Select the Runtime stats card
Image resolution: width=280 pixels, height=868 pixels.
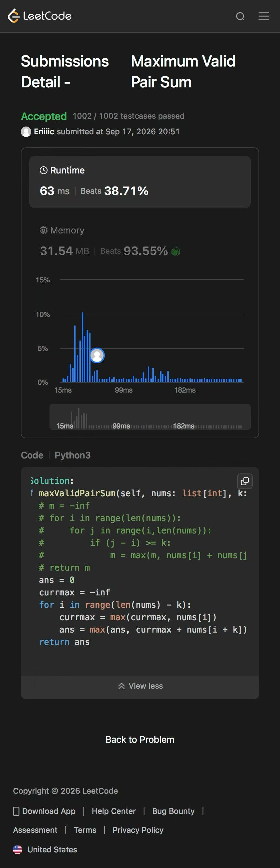pyautogui.click(x=140, y=182)
